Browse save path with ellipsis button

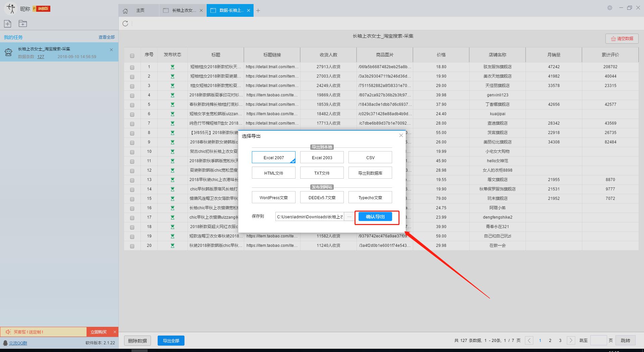pos(350,217)
